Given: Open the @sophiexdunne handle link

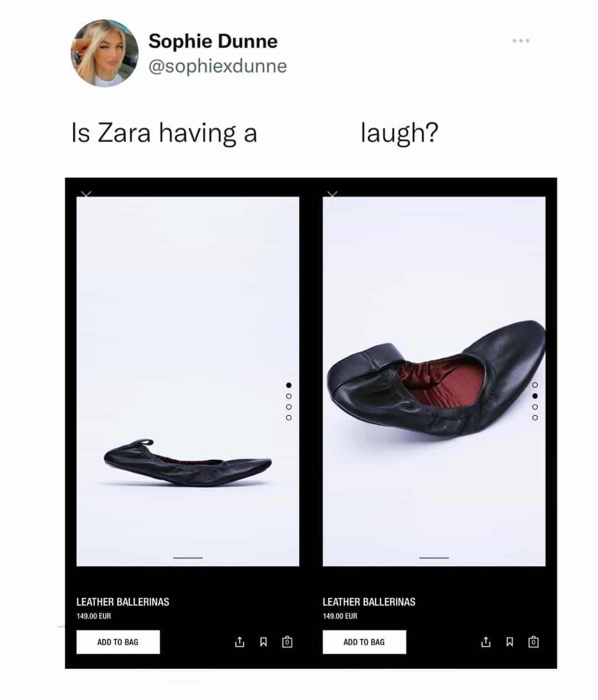Looking at the screenshot, I should [x=218, y=66].
